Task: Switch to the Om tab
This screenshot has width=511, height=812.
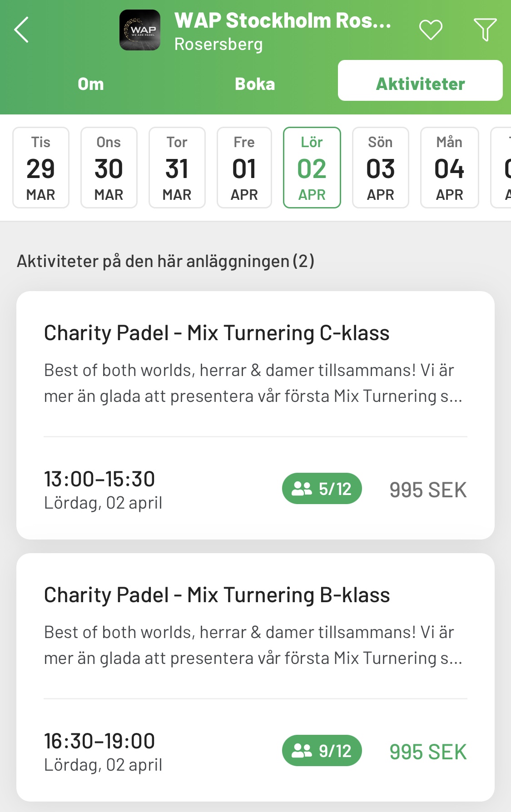Action: [x=91, y=84]
